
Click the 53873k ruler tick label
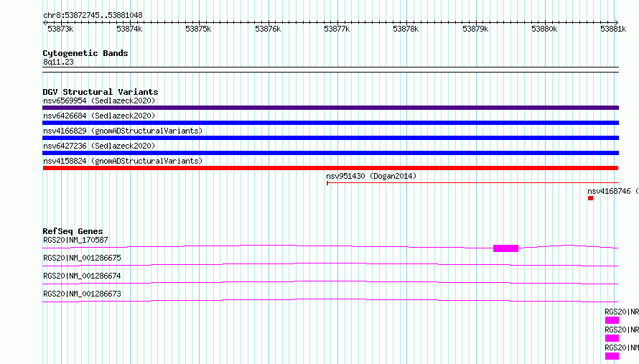60,29
